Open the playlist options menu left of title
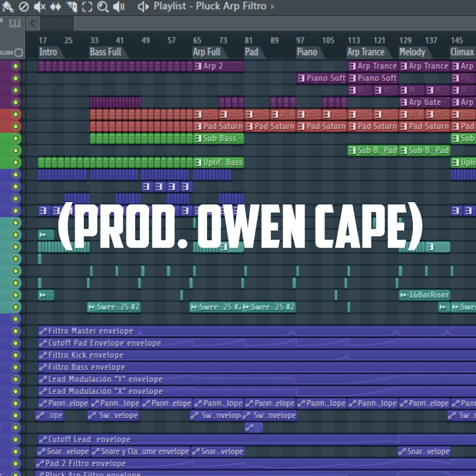 coord(143,6)
